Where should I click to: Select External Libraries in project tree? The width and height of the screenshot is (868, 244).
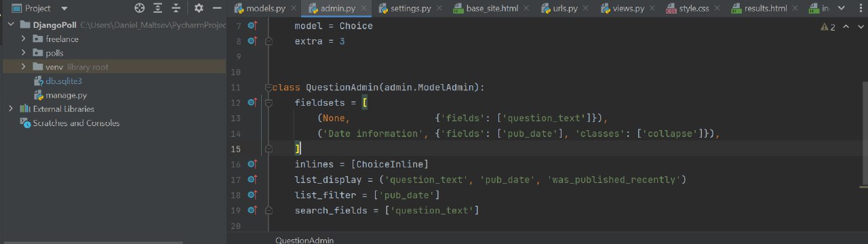[57, 108]
